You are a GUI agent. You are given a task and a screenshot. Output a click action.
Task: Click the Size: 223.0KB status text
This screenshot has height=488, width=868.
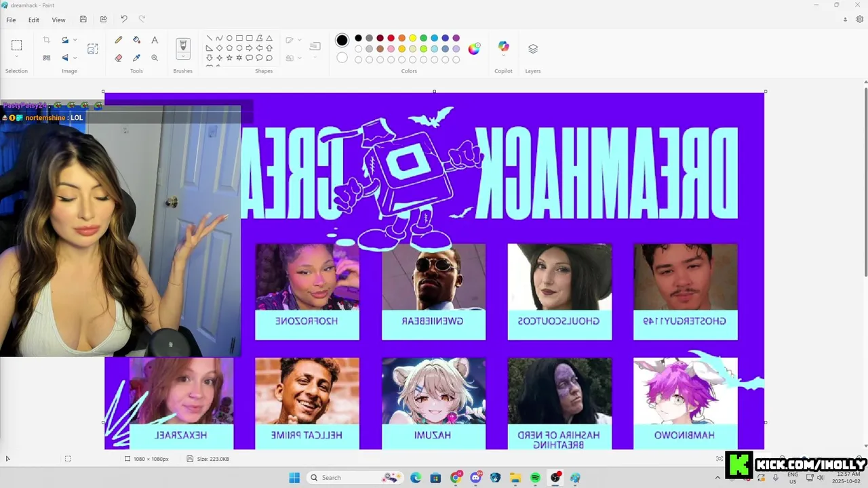click(213, 459)
